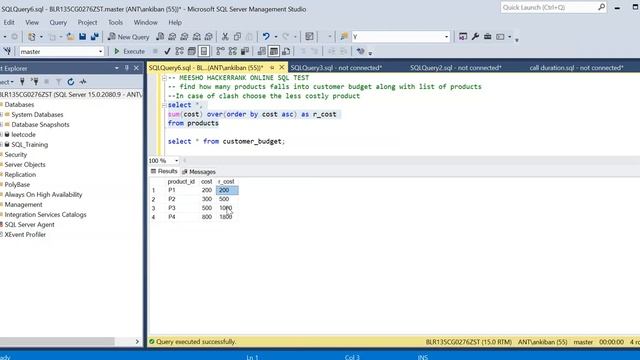Click Object Explorer disconnect icon
This screenshot has height=360, width=640.
point(35,82)
